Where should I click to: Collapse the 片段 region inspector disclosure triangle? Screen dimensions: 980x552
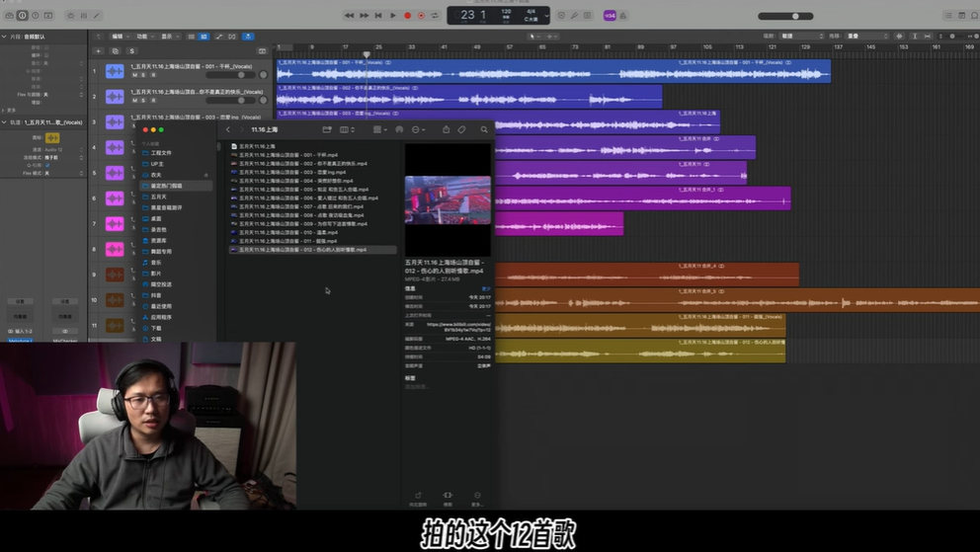[x=4, y=37]
